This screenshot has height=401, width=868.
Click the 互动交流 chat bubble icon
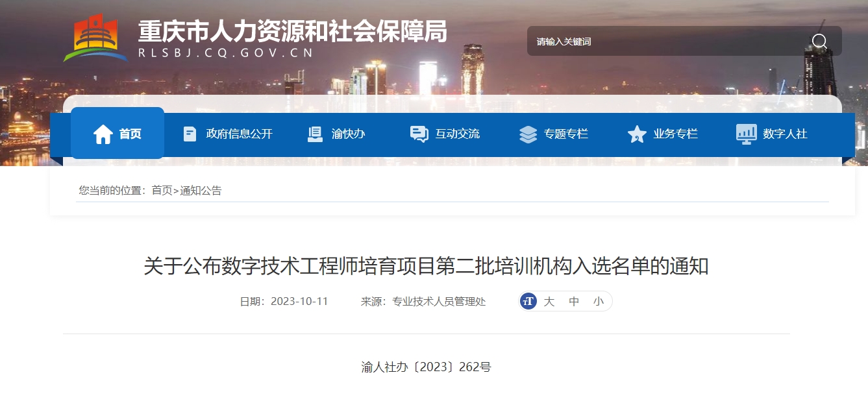tap(419, 134)
